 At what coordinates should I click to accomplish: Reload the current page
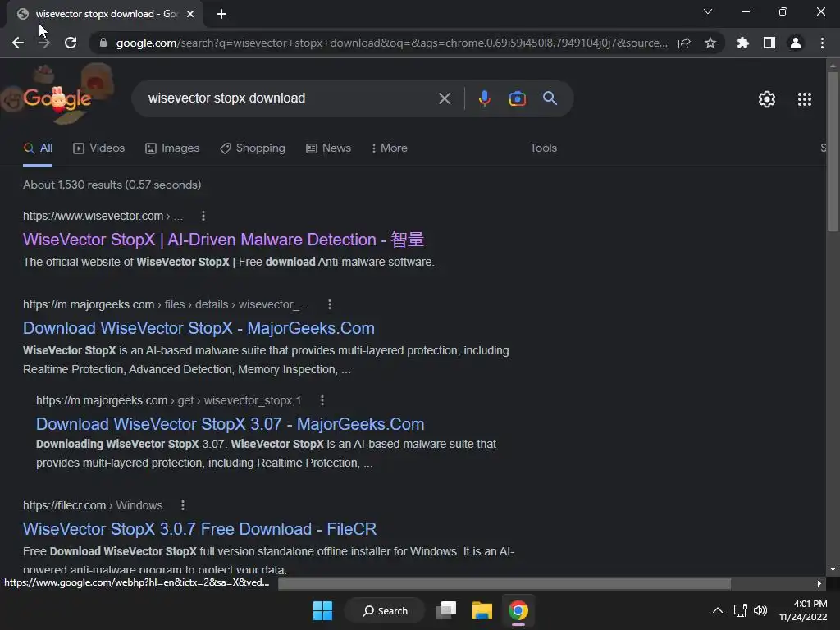[x=71, y=43]
